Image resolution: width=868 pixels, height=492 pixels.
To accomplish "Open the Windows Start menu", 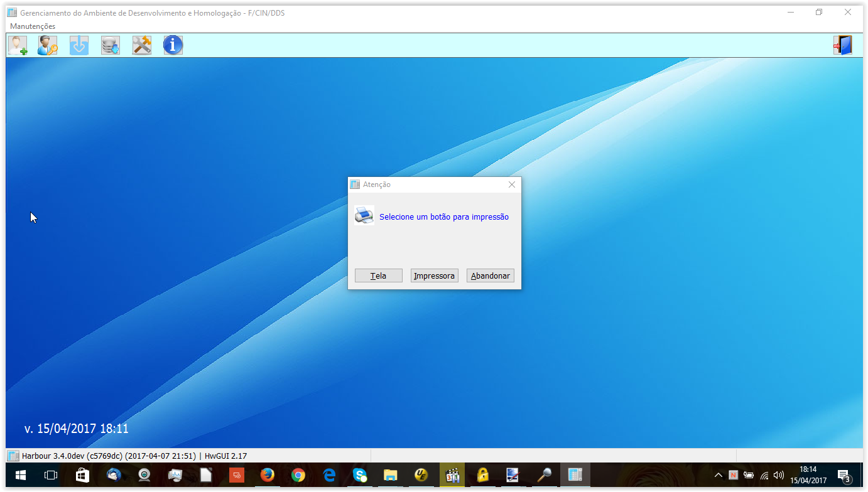I will (21, 475).
